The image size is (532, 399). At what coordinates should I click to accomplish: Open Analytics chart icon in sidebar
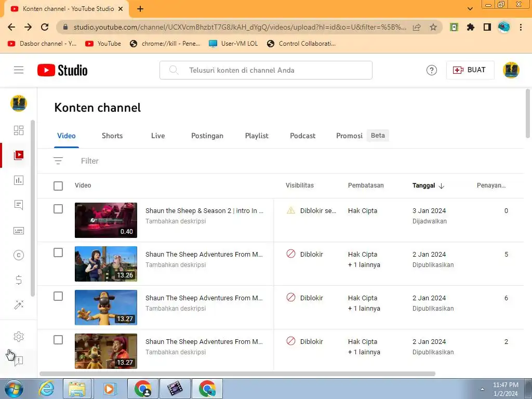[19, 180]
